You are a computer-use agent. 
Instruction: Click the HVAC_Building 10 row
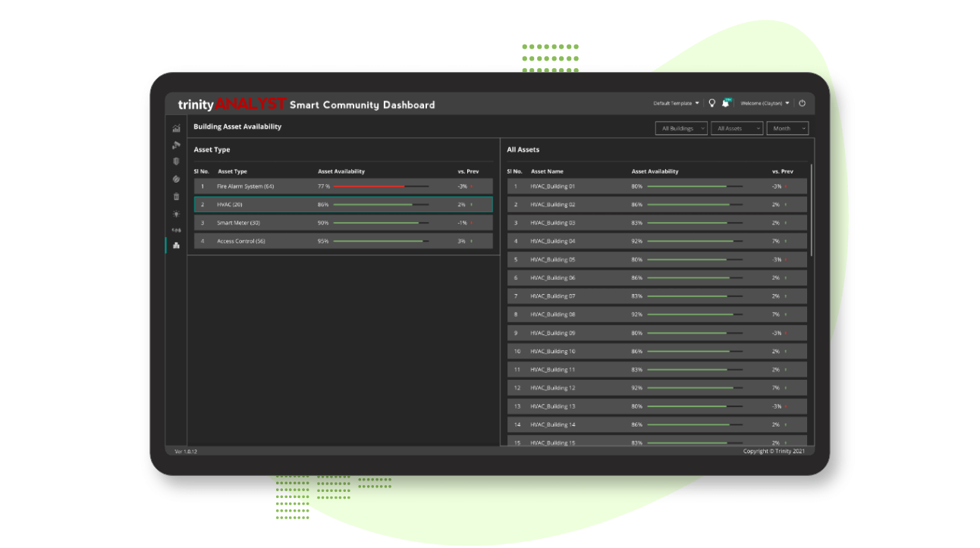tap(657, 352)
